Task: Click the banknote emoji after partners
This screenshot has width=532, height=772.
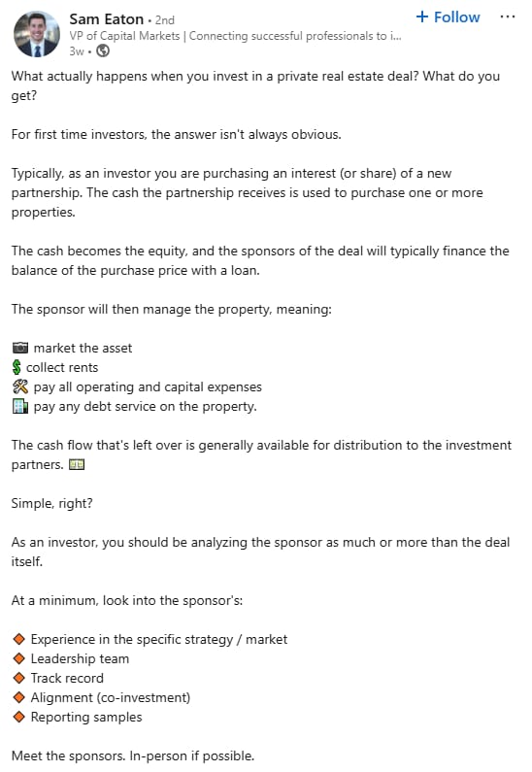Action: [x=77, y=465]
